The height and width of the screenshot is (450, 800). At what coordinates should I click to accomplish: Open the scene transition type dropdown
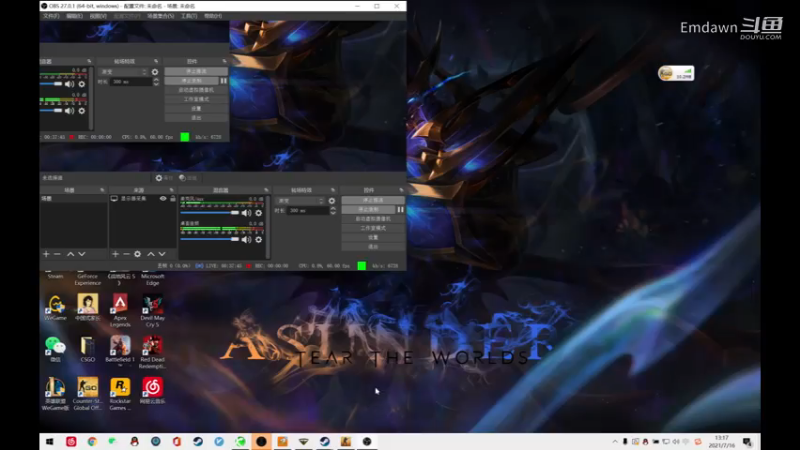pyautogui.click(x=299, y=201)
